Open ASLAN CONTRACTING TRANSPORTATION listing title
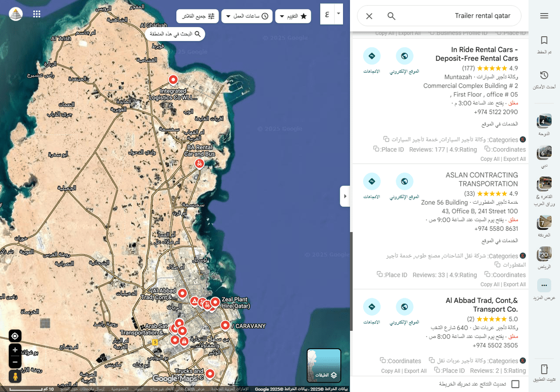 482,179
